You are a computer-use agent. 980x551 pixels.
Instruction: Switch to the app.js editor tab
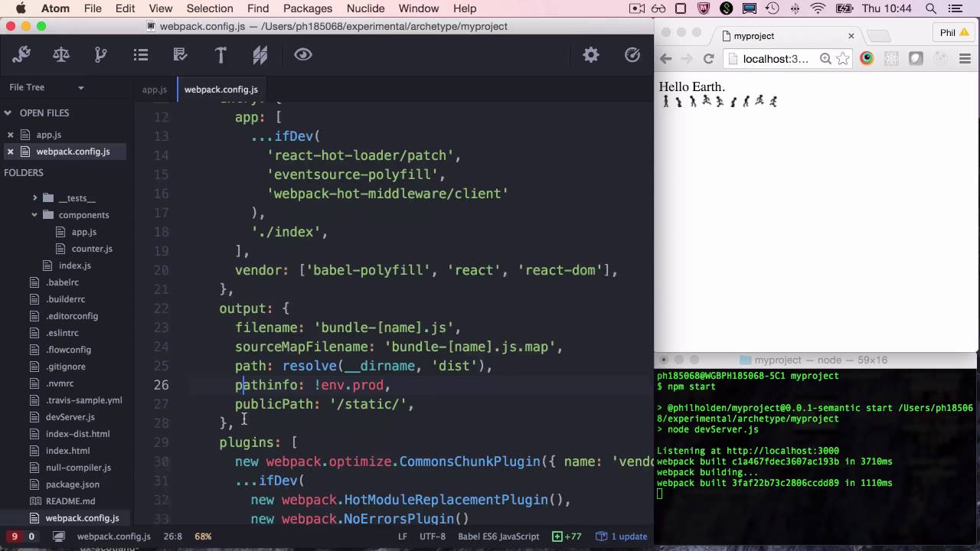[x=155, y=90]
